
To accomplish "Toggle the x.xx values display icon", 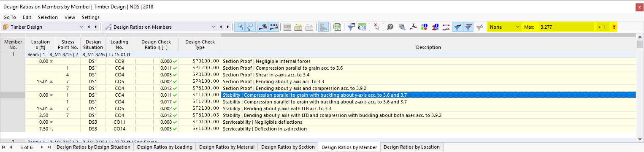I will click(x=274, y=27).
